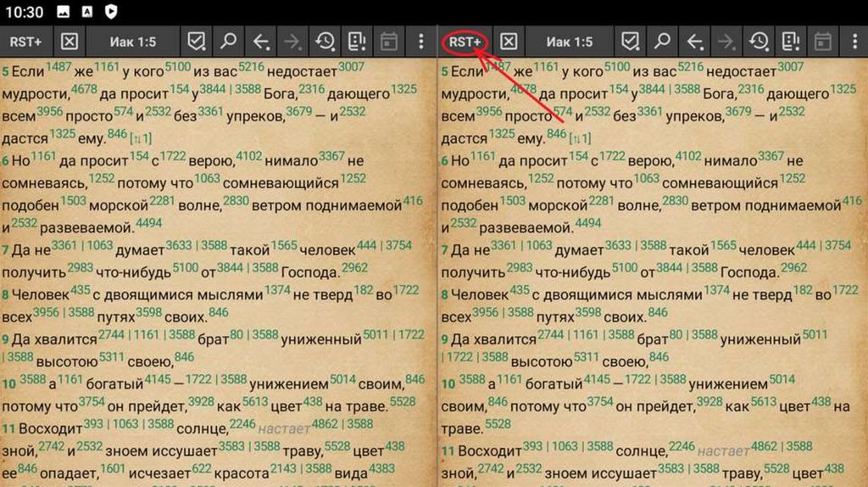Tap Strong's number 2962 in left pane
Viewport: 868px width, 487px height.
click(355, 267)
